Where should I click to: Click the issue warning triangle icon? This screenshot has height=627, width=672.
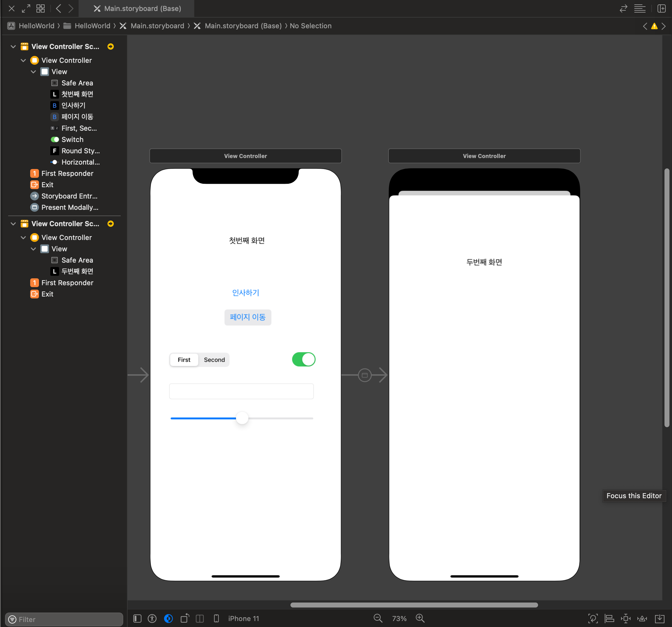(x=654, y=26)
